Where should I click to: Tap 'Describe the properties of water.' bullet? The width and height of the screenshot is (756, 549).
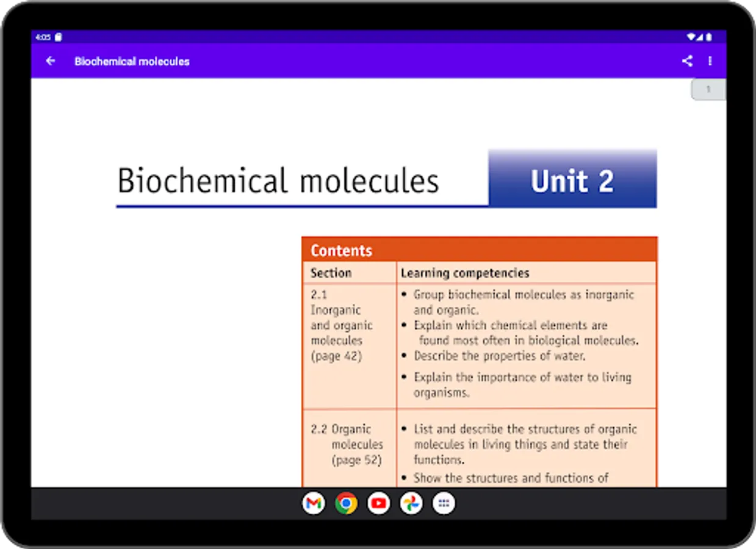tap(493, 356)
